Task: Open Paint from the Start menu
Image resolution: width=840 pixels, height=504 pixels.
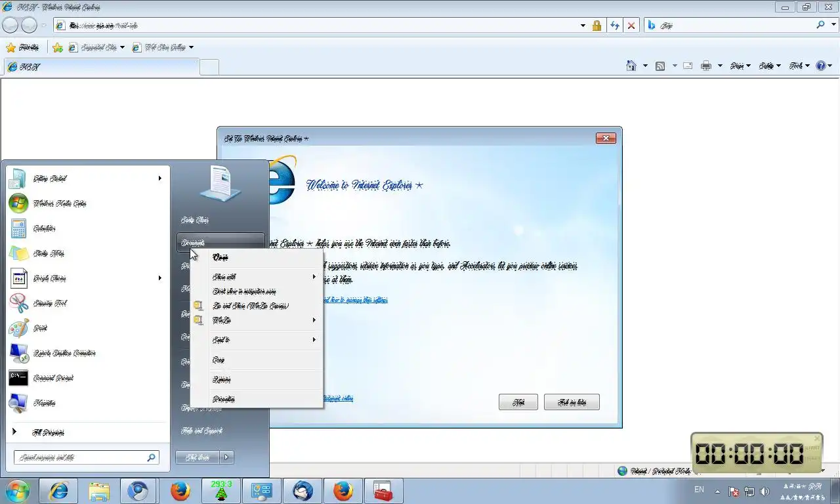Action: click(85, 328)
